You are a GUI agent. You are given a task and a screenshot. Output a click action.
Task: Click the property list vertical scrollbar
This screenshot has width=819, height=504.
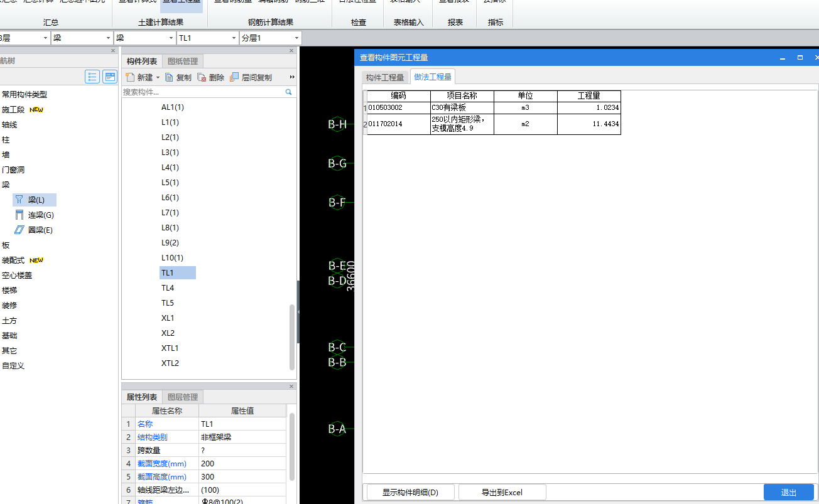pos(291,446)
